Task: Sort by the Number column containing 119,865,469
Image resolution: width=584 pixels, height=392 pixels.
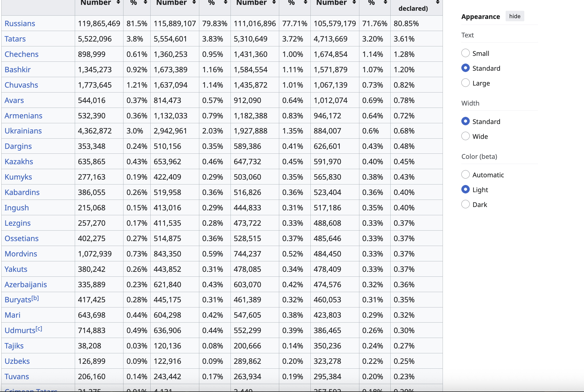Action: pos(118,2)
